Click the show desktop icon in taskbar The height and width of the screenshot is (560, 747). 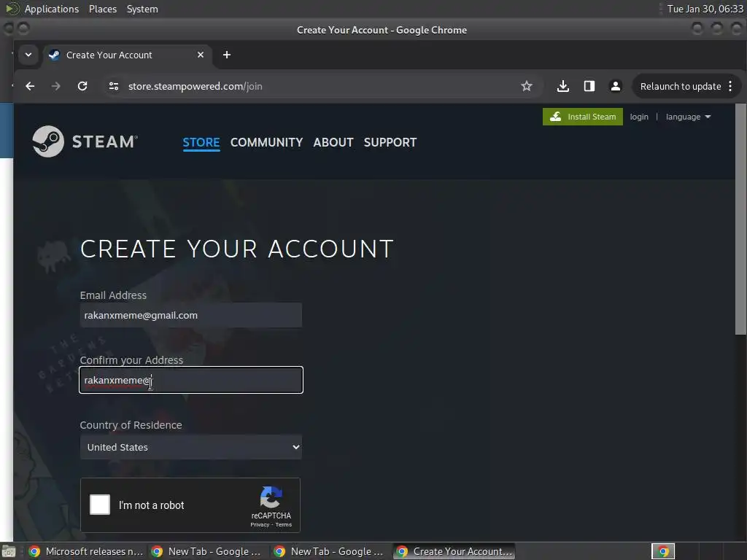pyautogui.click(x=9, y=551)
